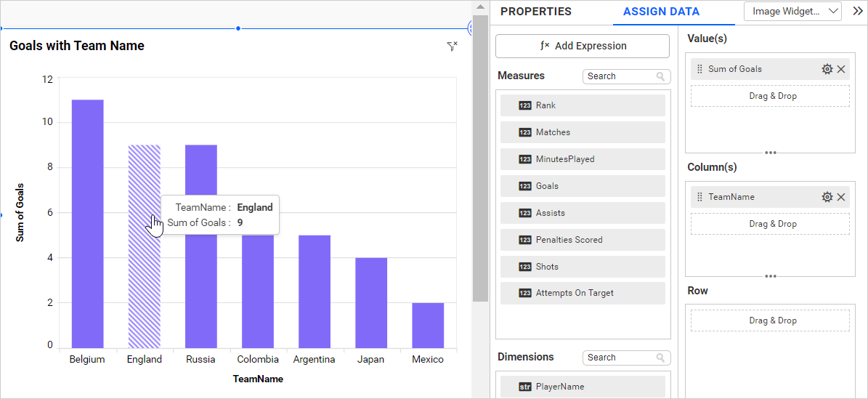The height and width of the screenshot is (399, 868).
Task: Remove TeamName from Columns
Action: click(841, 197)
